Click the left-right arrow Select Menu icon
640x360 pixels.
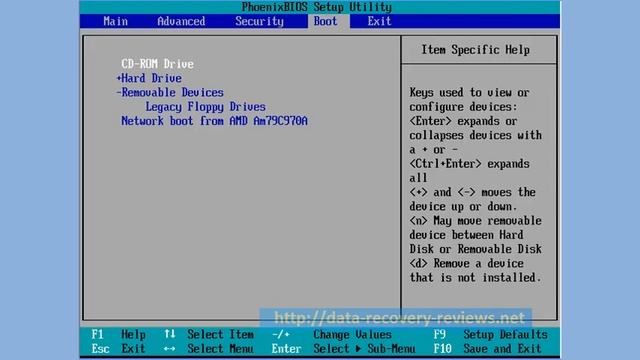coord(169,349)
